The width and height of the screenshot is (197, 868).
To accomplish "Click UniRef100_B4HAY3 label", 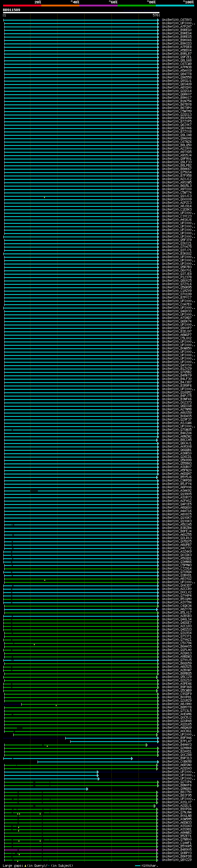I will (x=177, y=745).
